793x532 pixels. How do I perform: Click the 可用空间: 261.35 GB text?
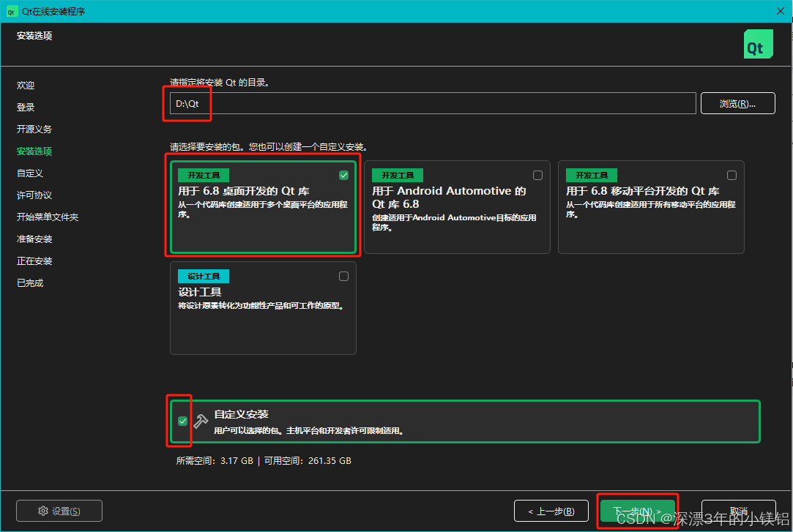(x=308, y=461)
